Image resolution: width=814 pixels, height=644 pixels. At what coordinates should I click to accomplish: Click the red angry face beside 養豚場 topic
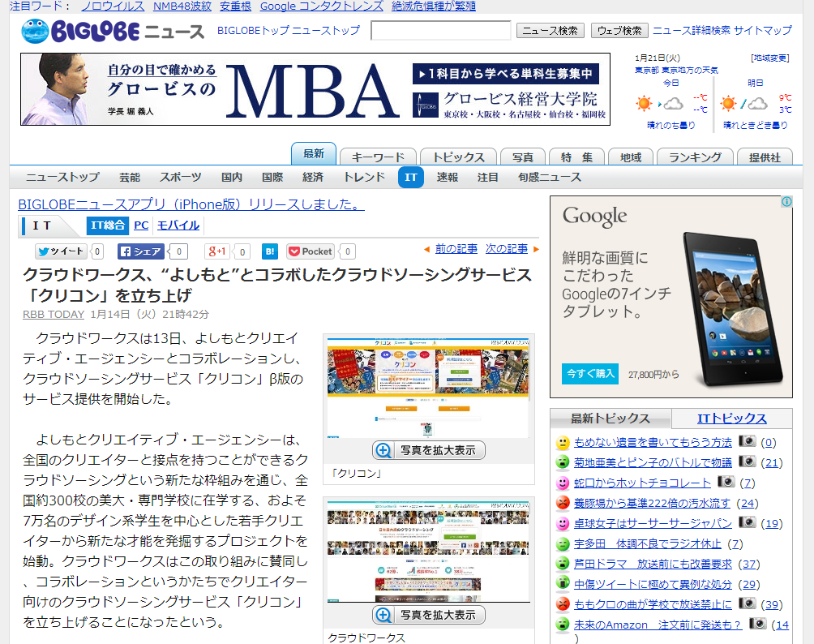coord(563,503)
